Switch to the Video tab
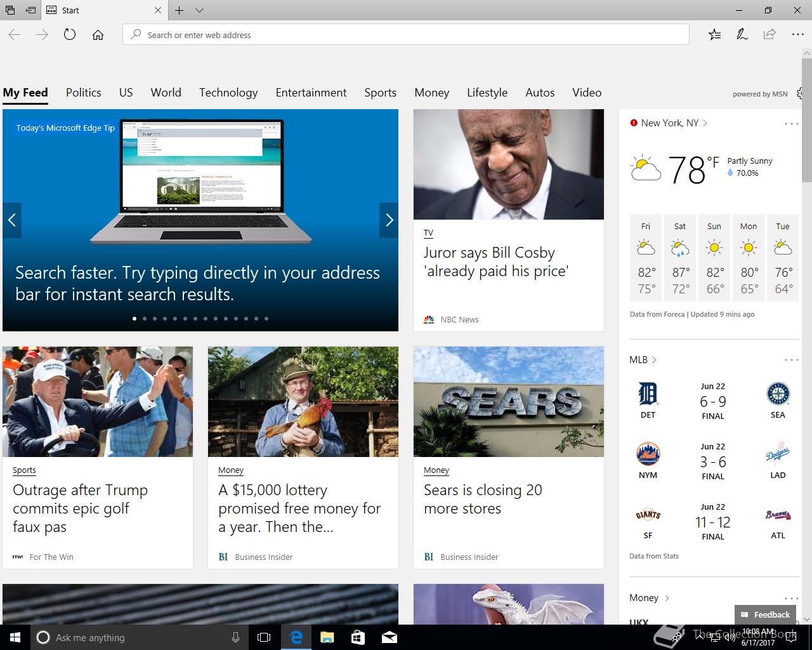 pyautogui.click(x=587, y=93)
